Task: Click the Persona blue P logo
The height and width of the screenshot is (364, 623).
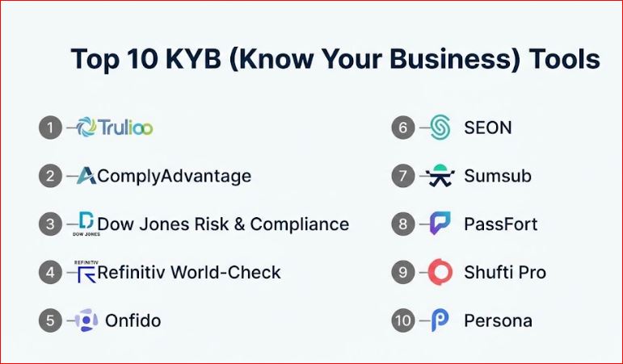Action: 440,320
